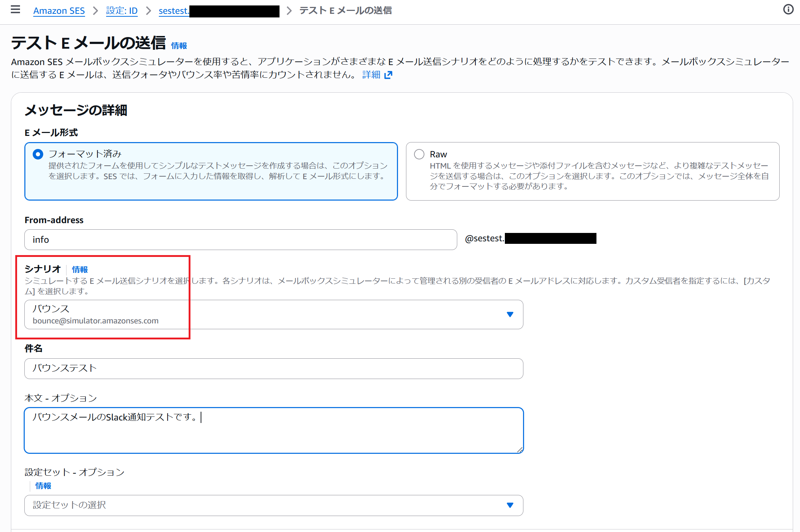Select the Raw email format radio button
The height and width of the screenshot is (532, 800).
[x=419, y=154]
